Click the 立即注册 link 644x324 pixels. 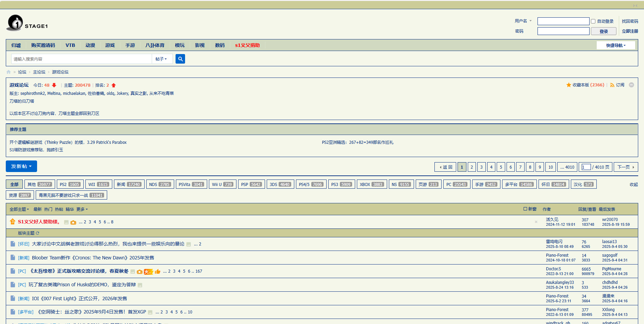pos(630,31)
